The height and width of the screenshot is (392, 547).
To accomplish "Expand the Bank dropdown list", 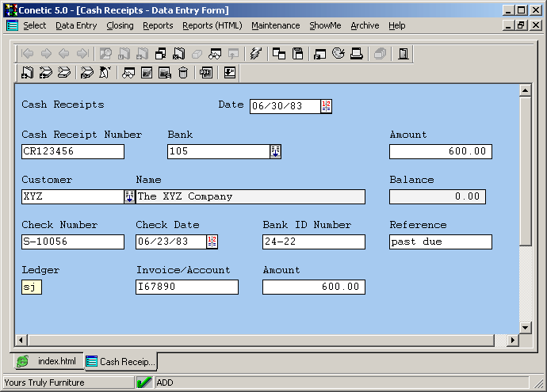I will [x=276, y=151].
